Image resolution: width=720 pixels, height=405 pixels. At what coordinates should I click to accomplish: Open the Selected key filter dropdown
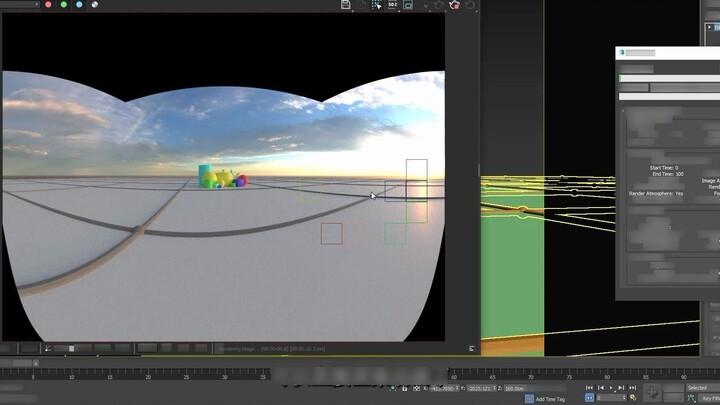(701, 387)
